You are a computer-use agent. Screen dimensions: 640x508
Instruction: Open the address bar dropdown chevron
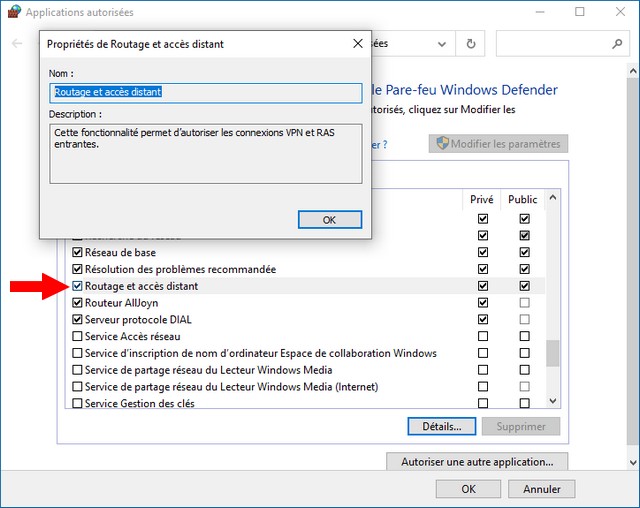tap(442, 44)
